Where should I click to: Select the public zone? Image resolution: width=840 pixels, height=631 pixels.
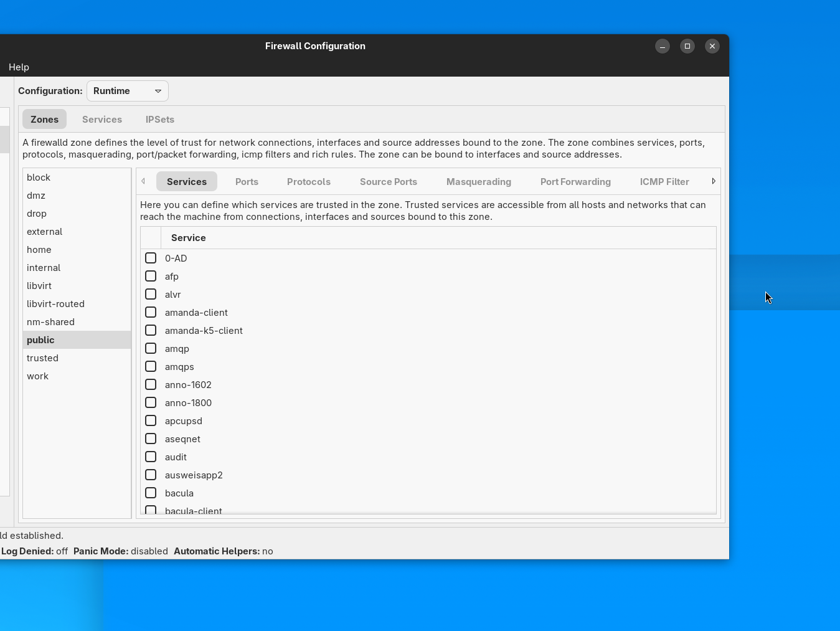[77, 340]
